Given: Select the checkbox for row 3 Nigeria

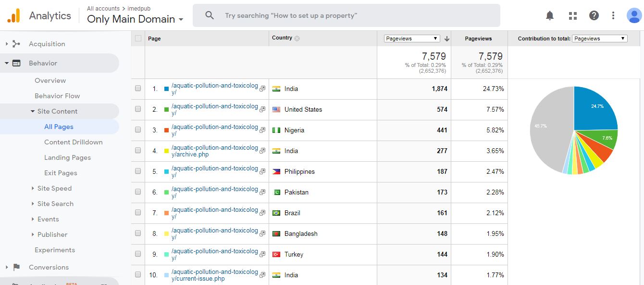Looking at the screenshot, I should click(x=138, y=130).
